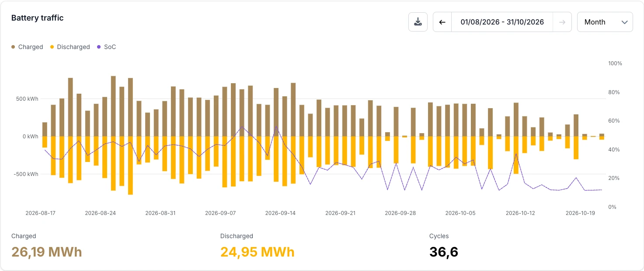Toggle the Discharged legend series
644x271 pixels.
tap(70, 47)
